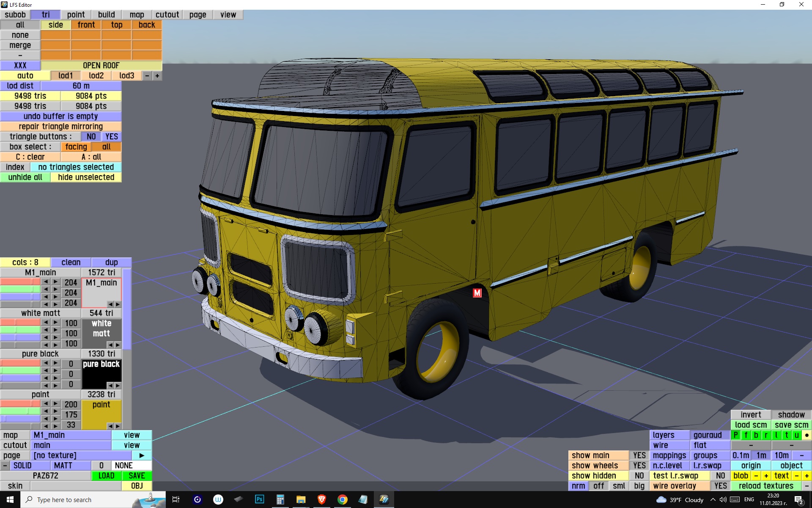
Task: Click the minus next to SOLID
Action: tap(5, 466)
